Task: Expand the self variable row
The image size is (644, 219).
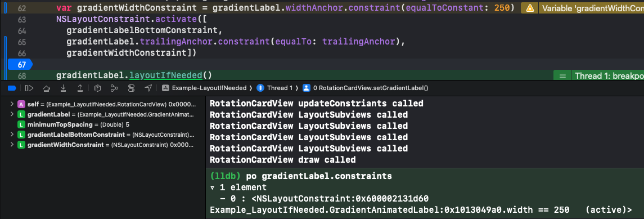Action: [x=12, y=104]
